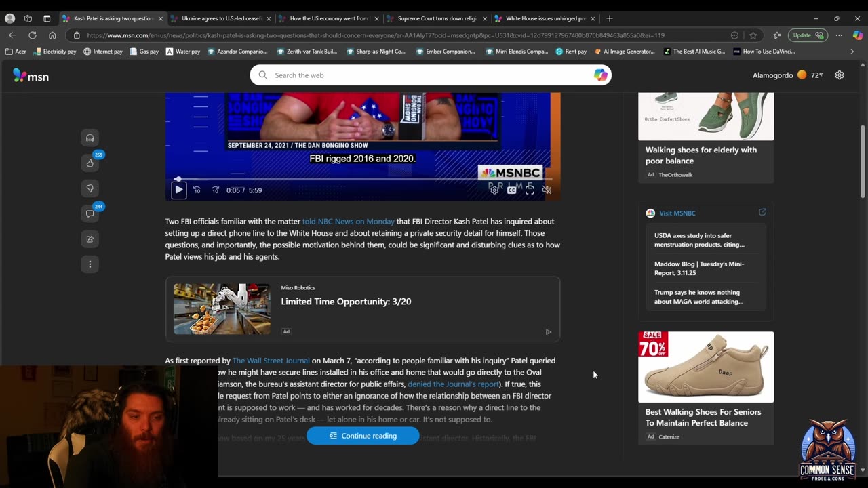
Task: Open Copilot from the search bar
Action: (600, 75)
